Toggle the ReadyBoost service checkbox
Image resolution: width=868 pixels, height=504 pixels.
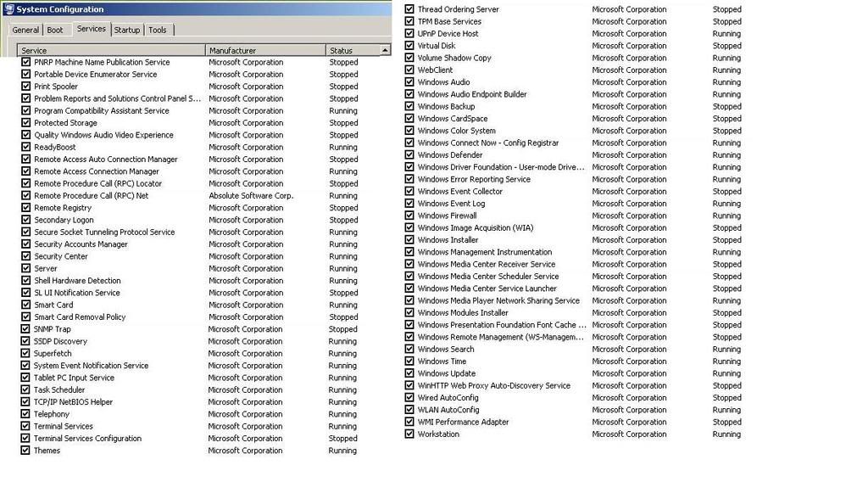[x=25, y=147]
